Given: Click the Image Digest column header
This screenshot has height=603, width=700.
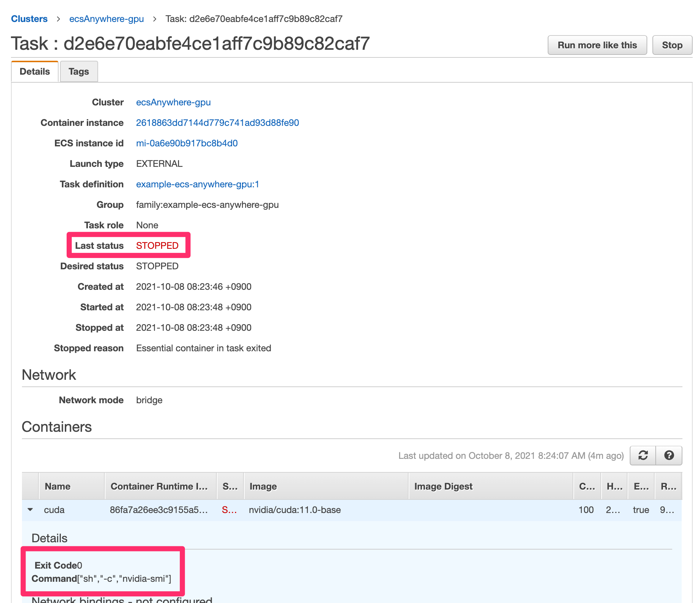Looking at the screenshot, I should (443, 486).
